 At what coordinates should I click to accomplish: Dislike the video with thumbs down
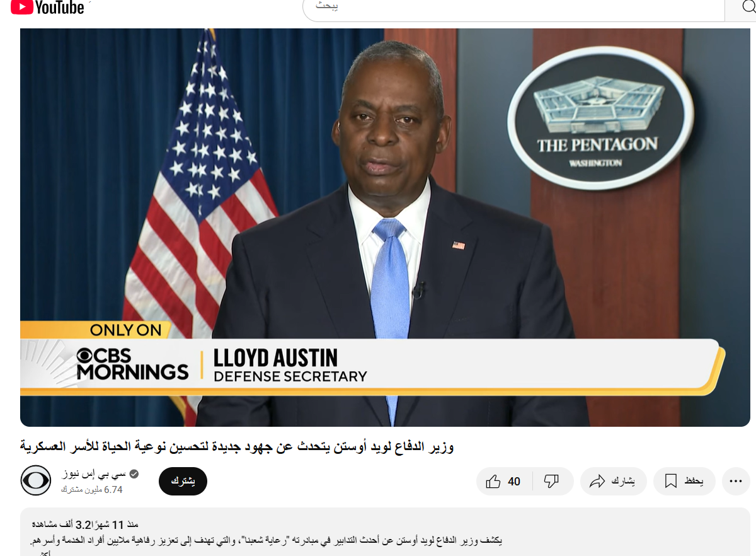pos(551,482)
